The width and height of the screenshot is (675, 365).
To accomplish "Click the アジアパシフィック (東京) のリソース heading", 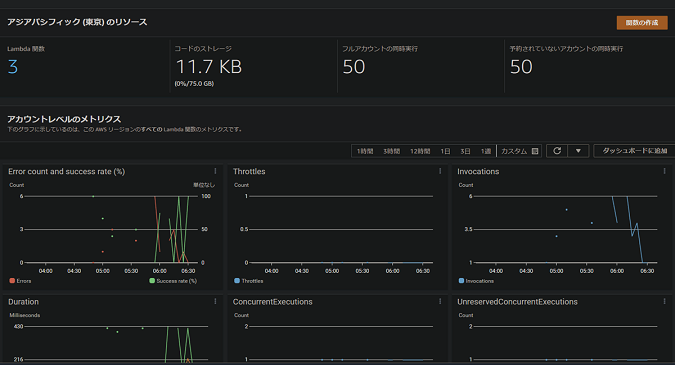I will (x=77, y=22).
